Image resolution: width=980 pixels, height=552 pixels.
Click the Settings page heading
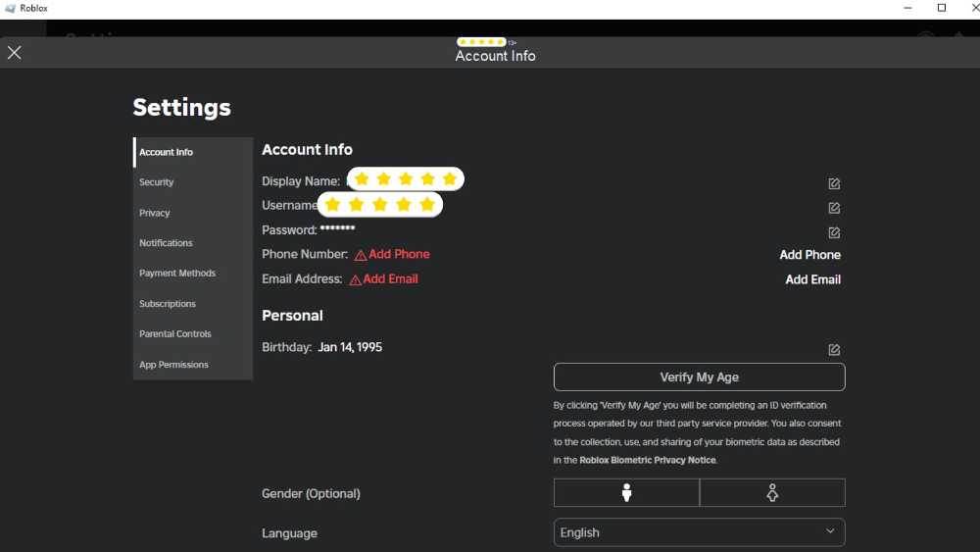[x=182, y=108]
